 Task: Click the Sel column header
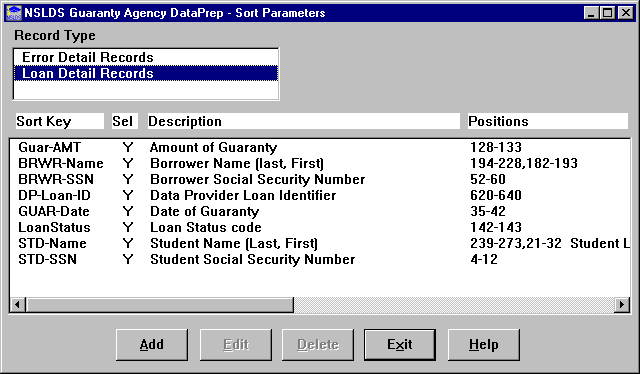click(x=124, y=121)
